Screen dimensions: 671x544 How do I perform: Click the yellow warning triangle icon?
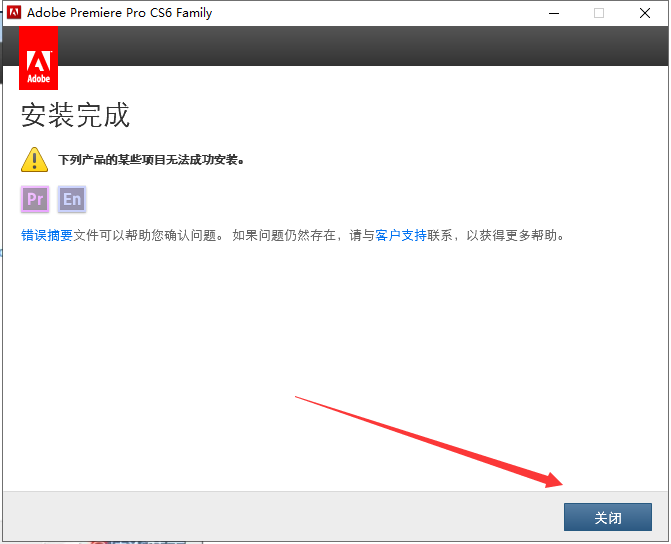click(x=34, y=160)
